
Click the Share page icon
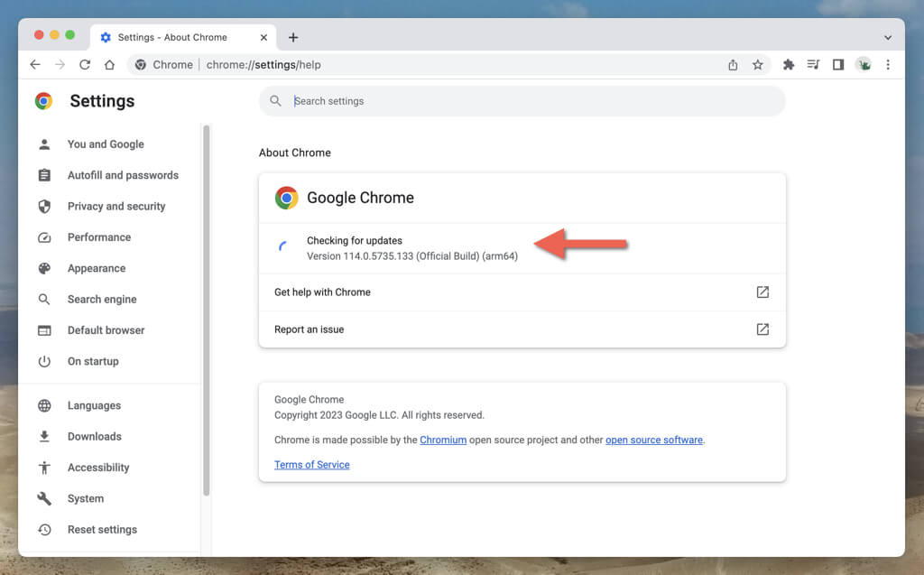coord(733,65)
